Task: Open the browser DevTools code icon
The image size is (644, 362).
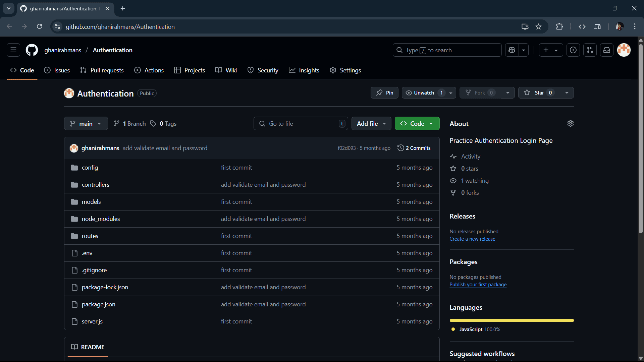Action: [x=582, y=27]
